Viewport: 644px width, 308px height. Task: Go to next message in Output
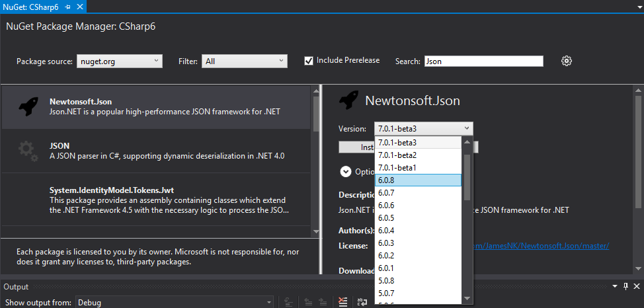(x=323, y=302)
